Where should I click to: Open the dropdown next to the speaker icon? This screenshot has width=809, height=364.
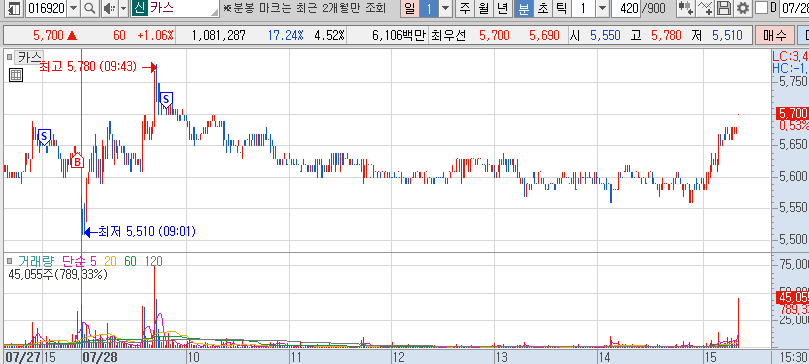point(123,8)
